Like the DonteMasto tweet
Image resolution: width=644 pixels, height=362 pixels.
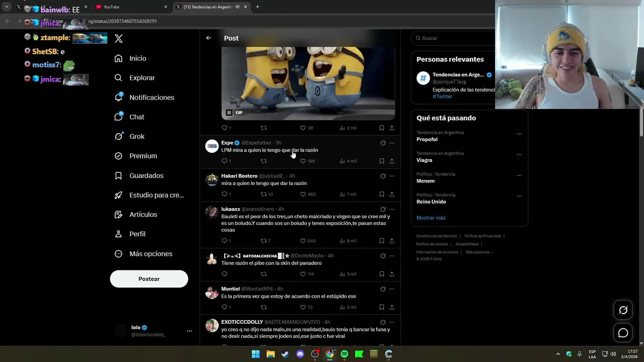(303, 274)
